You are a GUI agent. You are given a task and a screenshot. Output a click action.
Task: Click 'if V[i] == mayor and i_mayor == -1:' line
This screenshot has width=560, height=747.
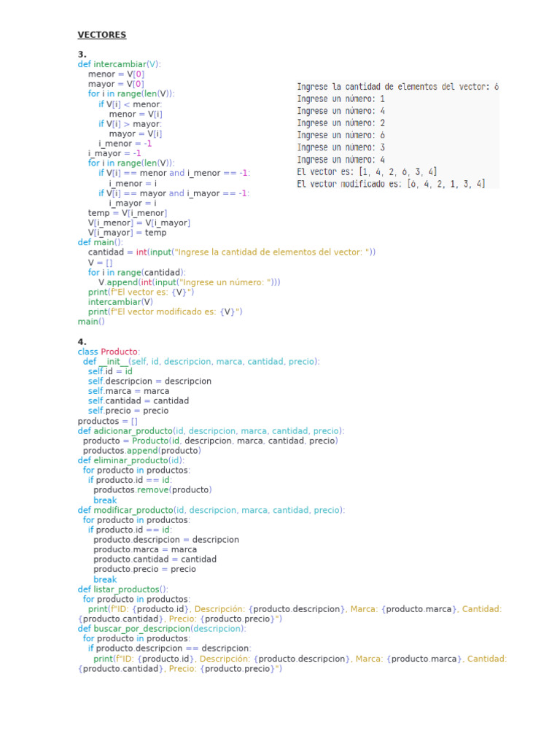pos(174,193)
